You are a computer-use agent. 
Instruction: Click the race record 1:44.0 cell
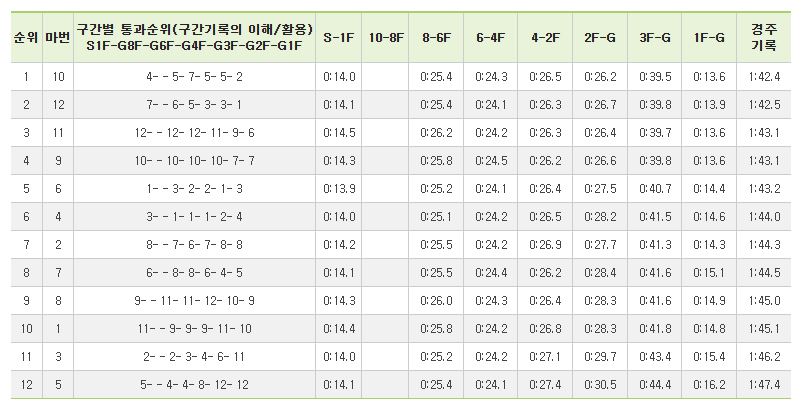765,217
